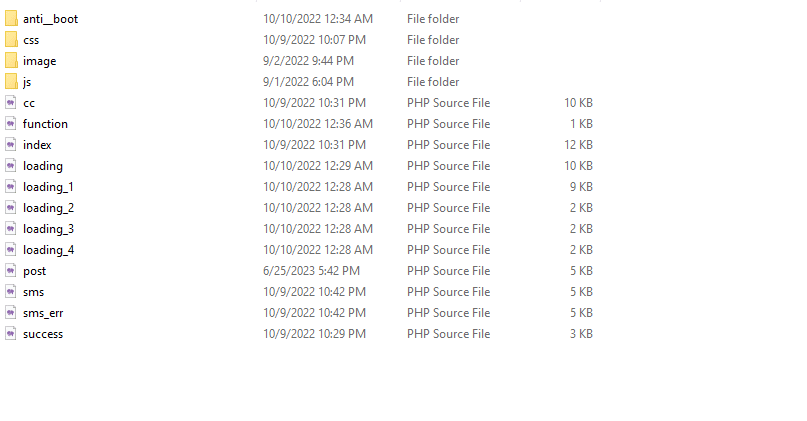The width and height of the screenshot is (807, 421).
Task: Click the 12 KB size of index
Action: [x=577, y=145]
